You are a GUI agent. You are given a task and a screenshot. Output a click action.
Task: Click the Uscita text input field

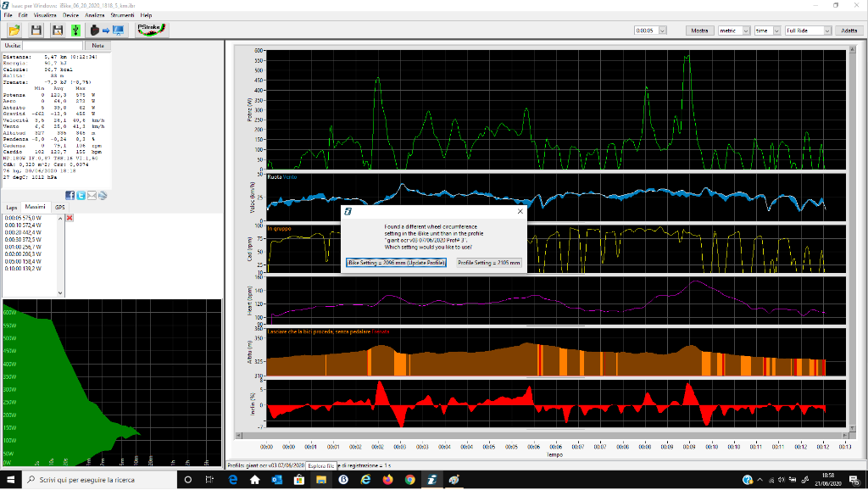click(x=53, y=45)
